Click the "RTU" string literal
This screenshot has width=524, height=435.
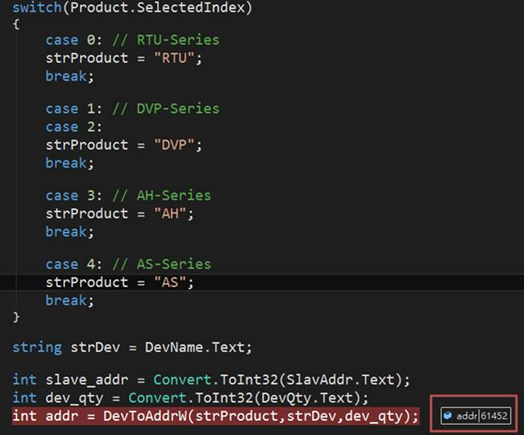pos(174,58)
